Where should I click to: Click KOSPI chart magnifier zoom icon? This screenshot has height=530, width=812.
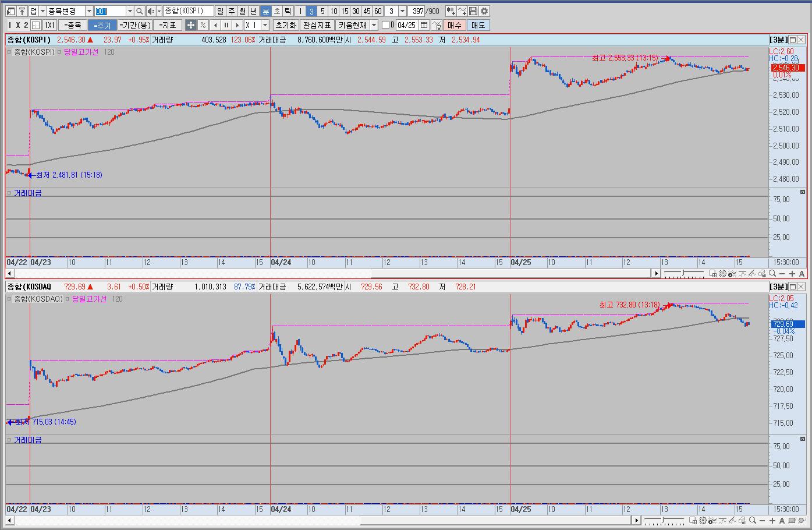pos(772,273)
